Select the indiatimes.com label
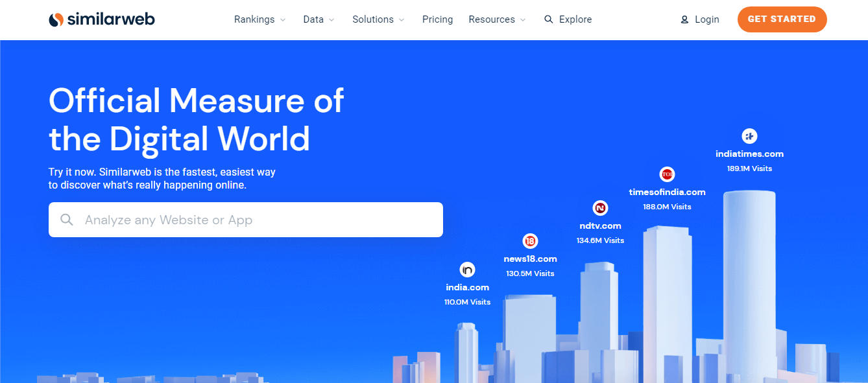Image resolution: width=868 pixels, height=383 pixels. tap(749, 154)
